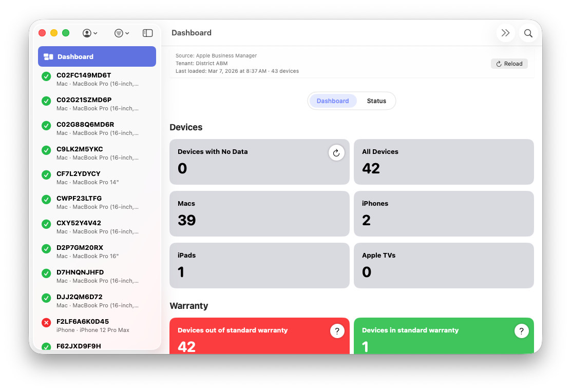This screenshot has height=392, width=571.
Task: Switch to the Status tab
Action: coord(376,101)
